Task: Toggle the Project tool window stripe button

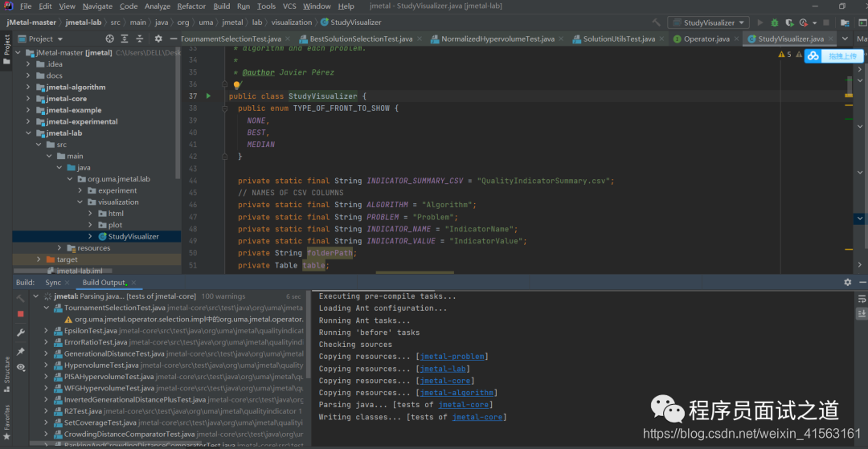Action: click(x=6, y=49)
